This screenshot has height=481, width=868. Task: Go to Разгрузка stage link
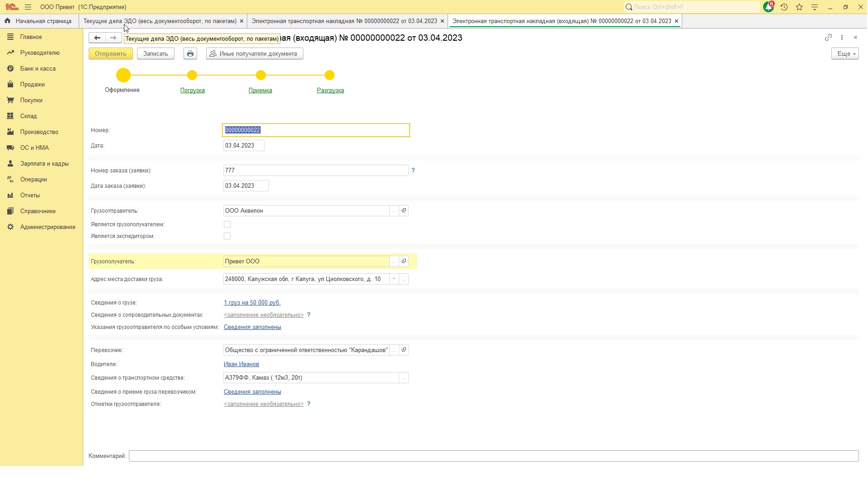click(330, 90)
